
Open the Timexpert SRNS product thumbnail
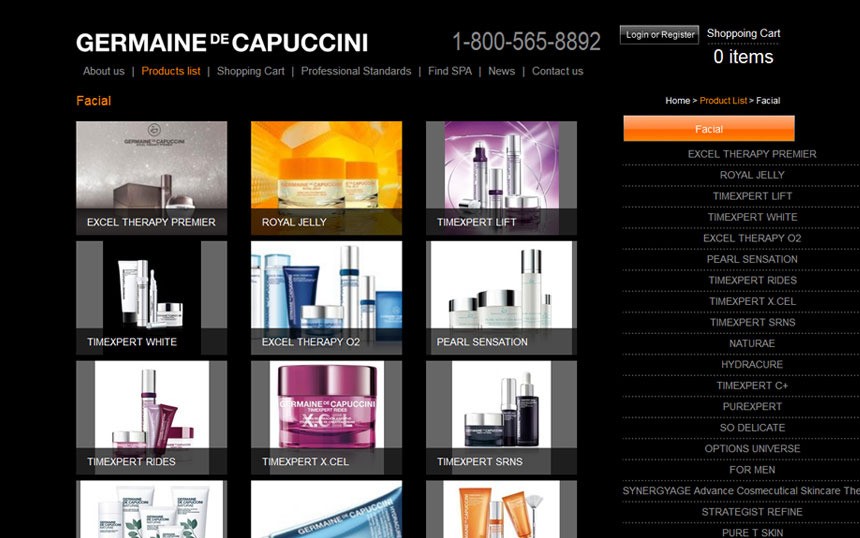click(501, 417)
